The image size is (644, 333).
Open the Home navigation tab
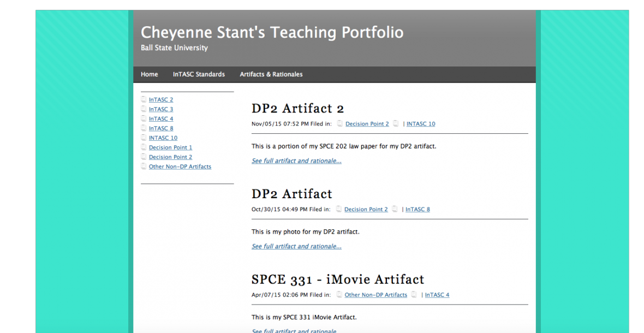149,74
